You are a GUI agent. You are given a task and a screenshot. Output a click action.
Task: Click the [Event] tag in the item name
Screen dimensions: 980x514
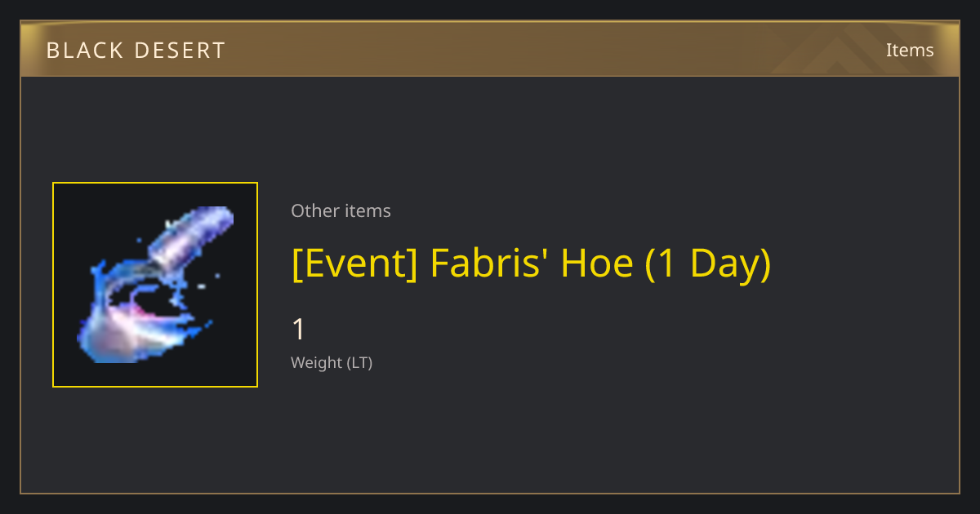(355, 264)
